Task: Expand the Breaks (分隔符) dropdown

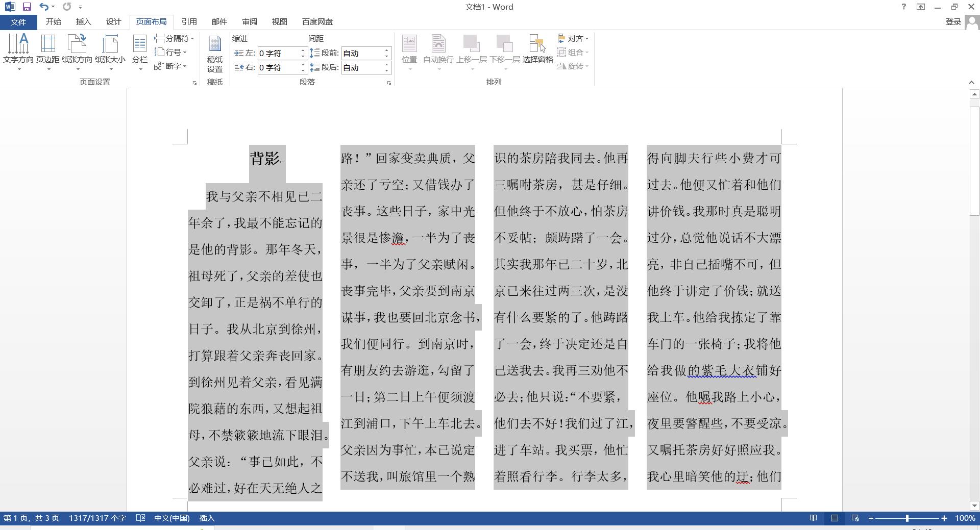Action: pyautogui.click(x=175, y=38)
